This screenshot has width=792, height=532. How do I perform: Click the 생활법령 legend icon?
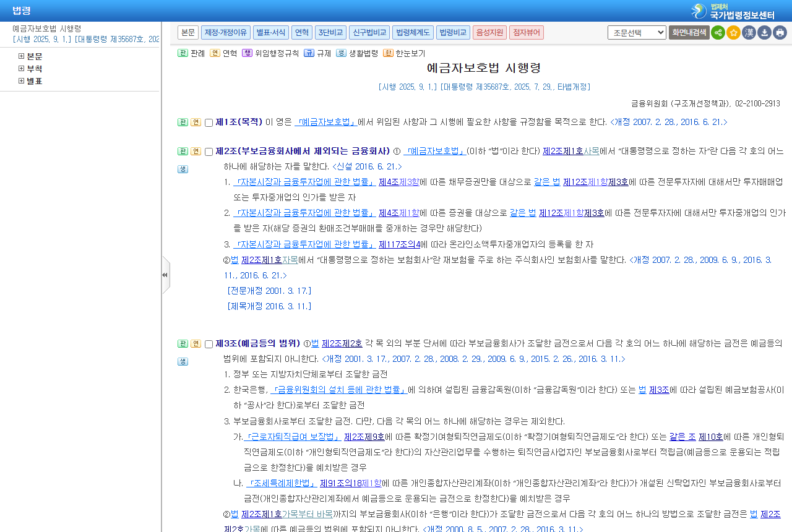[341, 53]
